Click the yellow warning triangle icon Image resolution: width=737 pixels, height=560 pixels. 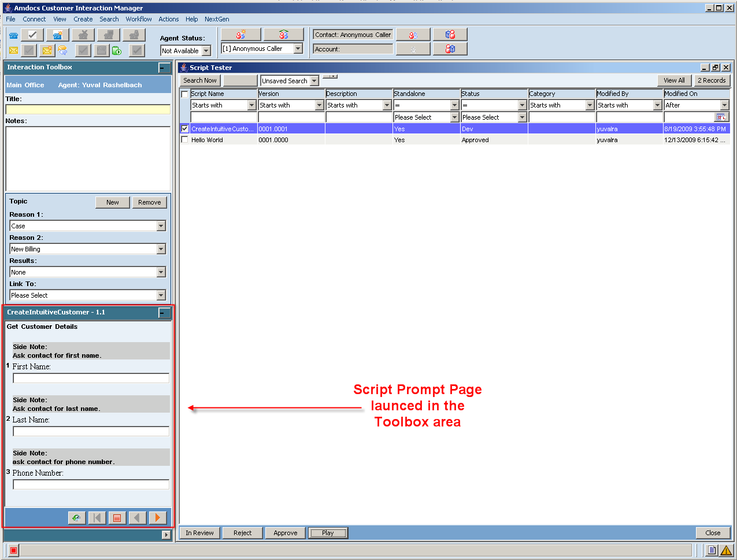coord(726,550)
